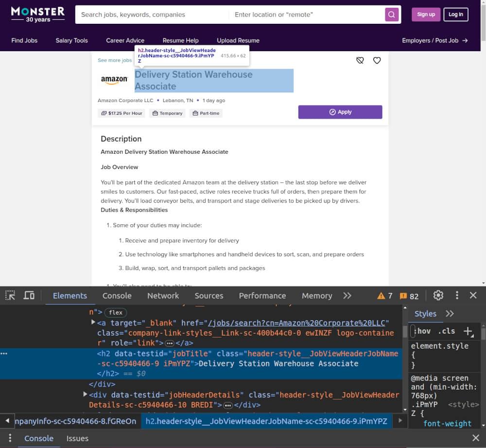Open hidden panels with the chevron next to Memory
486x448 pixels.
[347, 295]
